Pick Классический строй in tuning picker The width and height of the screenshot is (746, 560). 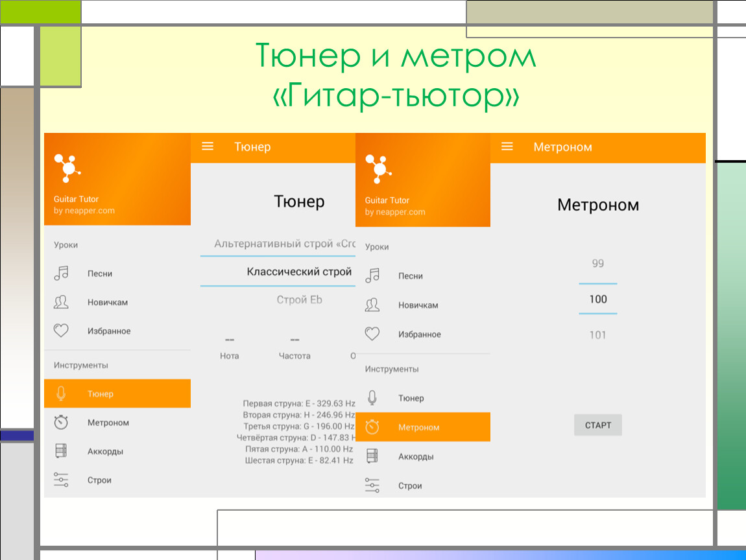[x=299, y=272]
